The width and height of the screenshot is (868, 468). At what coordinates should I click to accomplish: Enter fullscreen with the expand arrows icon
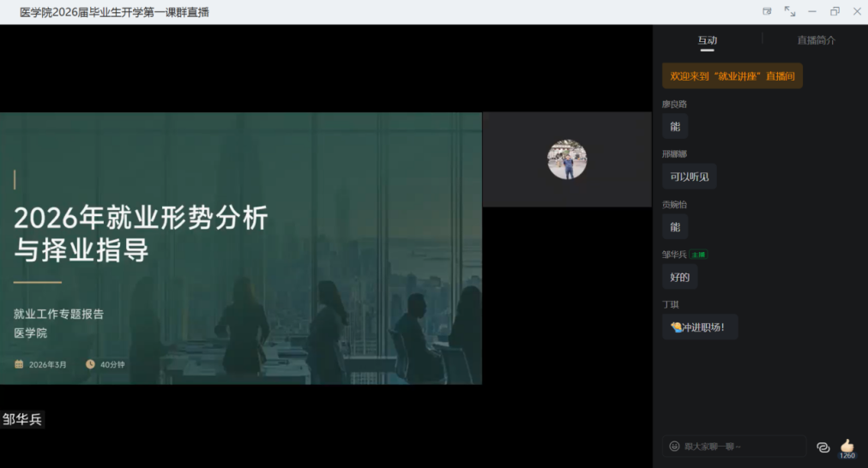789,11
